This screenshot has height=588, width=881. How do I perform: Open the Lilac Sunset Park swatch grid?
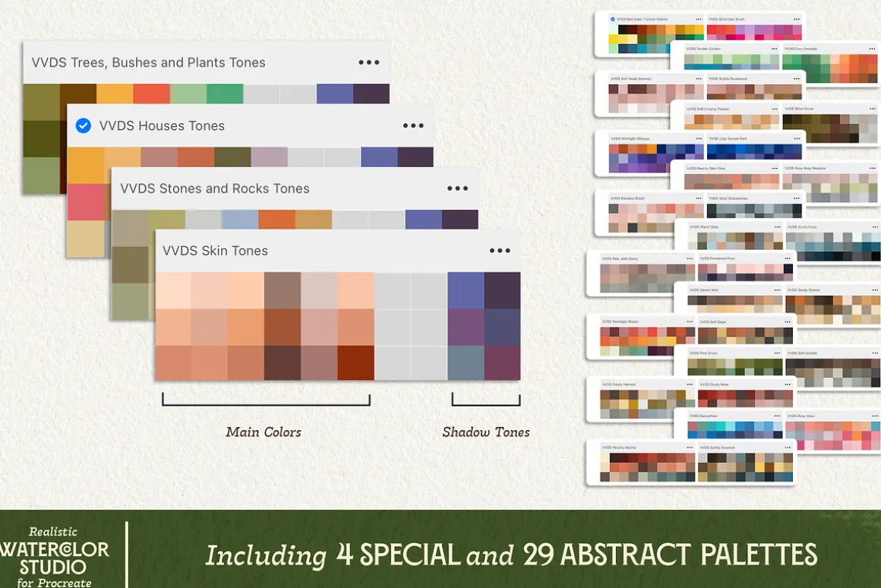pyautogui.click(x=754, y=152)
